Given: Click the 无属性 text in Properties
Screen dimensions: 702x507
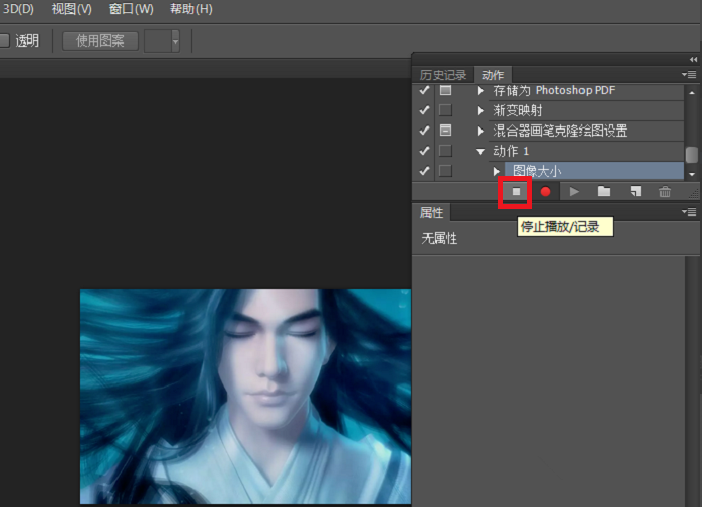Looking at the screenshot, I should (x=439, y=238).
